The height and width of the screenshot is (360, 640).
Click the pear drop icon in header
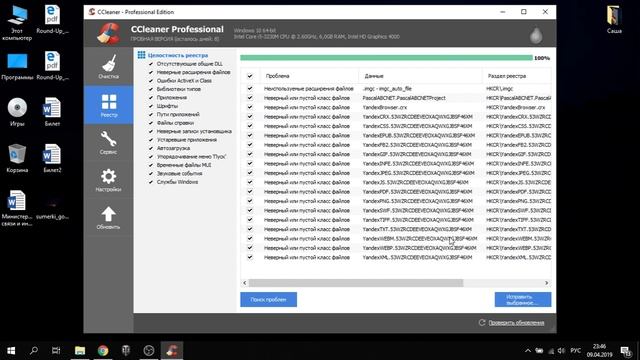pyautogui.click(x=536, y=36)
